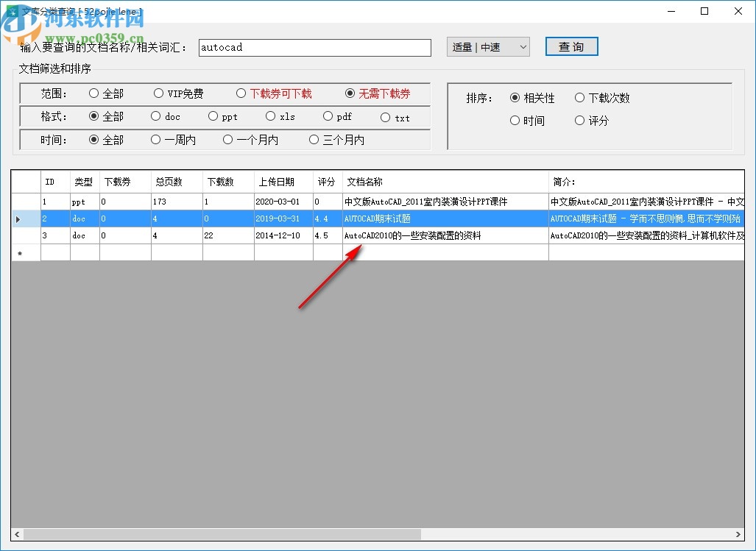Select the ppt format filter
This screenshot has height=551, width=756.
pyautogui.click(x=212, y=116)
